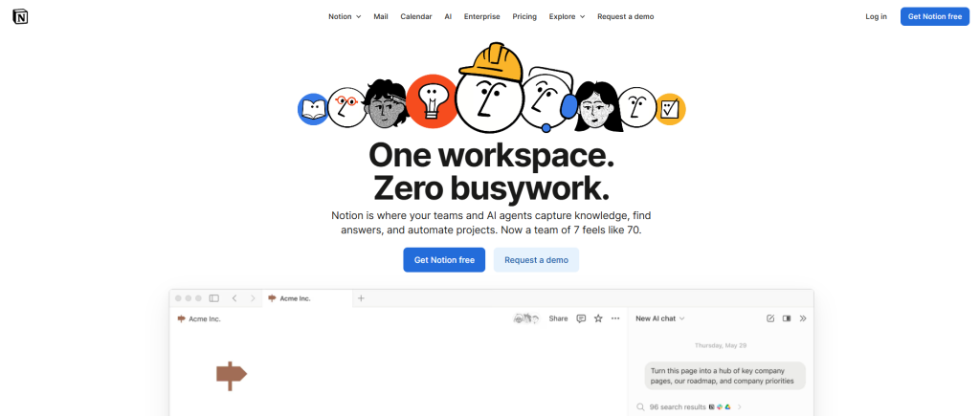The height and width of the screenshot is (416, 980).
Task: Click the blue Get Notion free hero button
Action: point(443,260)
